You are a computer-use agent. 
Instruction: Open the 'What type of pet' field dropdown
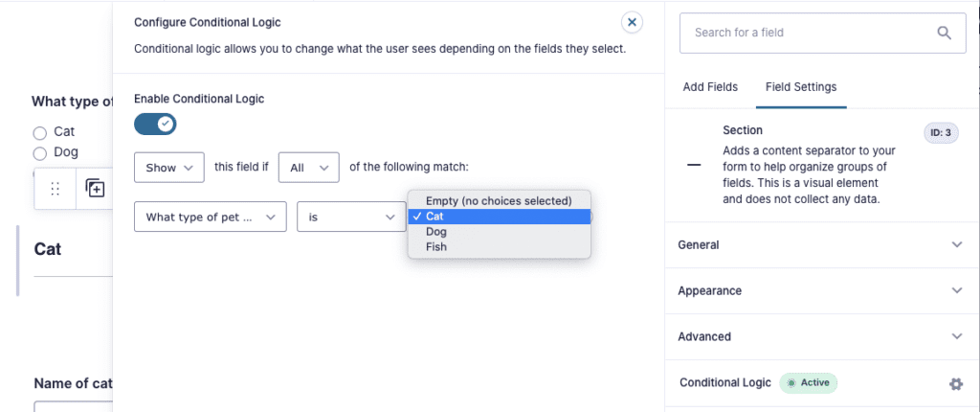click(x=211, y=217)
